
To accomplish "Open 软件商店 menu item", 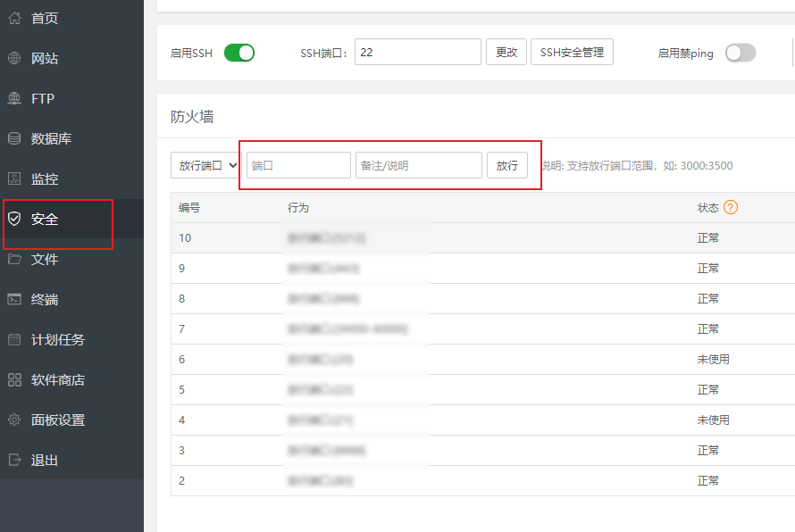I will pyautogui.click(x=57, y=379).
